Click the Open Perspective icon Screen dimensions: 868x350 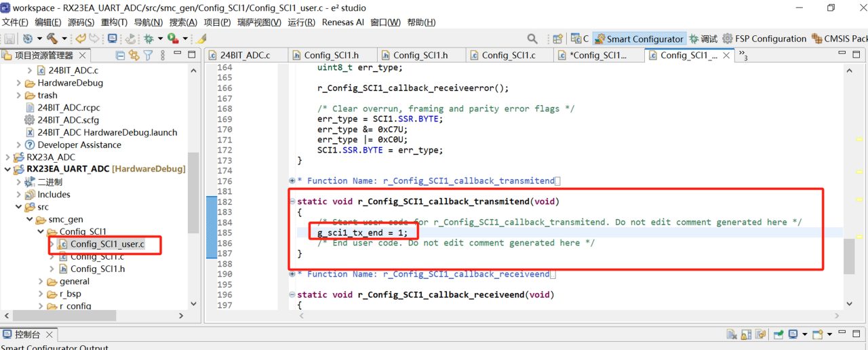point(557,39)
